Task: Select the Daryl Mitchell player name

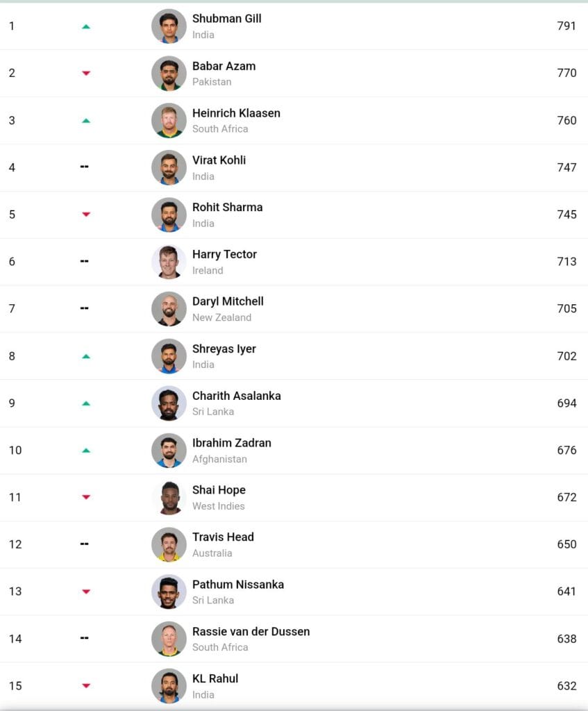Action: click(228, 301)
